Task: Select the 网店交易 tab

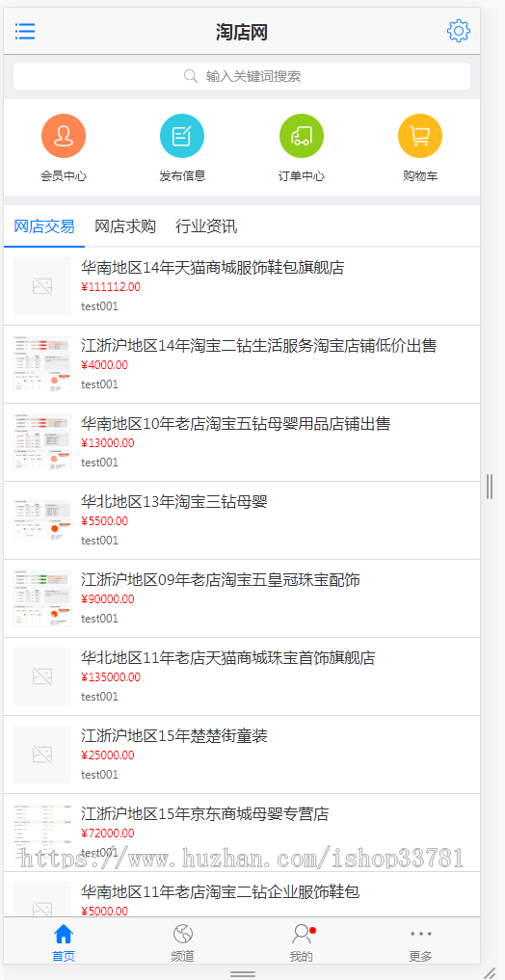Action: coord(44,226)
